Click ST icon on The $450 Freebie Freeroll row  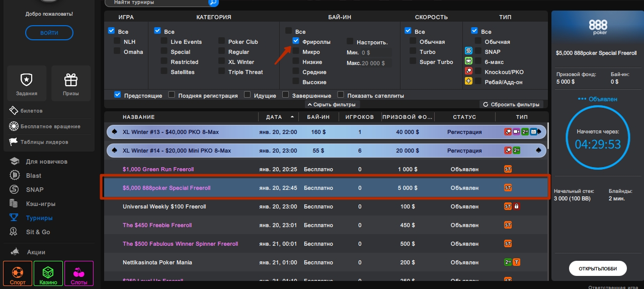click(x=508, y=225)
